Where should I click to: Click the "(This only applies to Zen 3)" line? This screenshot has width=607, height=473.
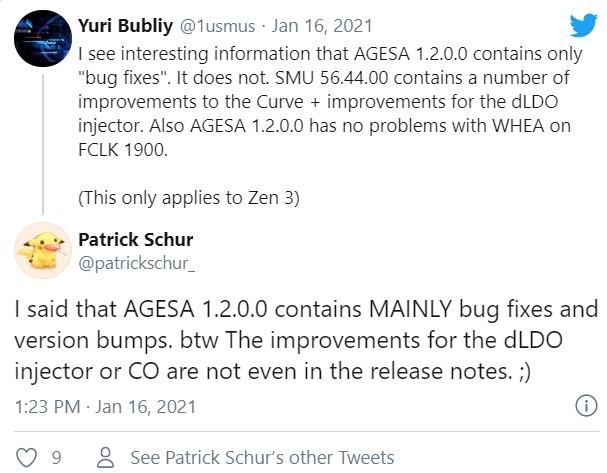click(187, 197)
